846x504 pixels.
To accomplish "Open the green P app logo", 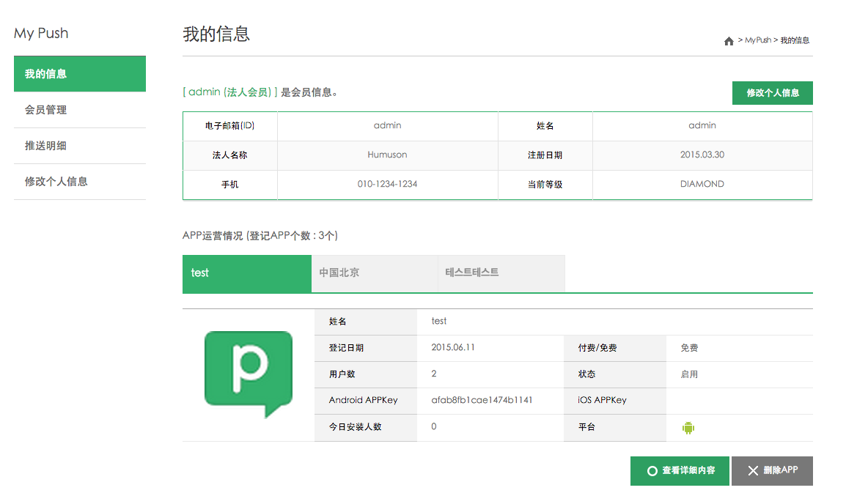I will tap(249, 374).
